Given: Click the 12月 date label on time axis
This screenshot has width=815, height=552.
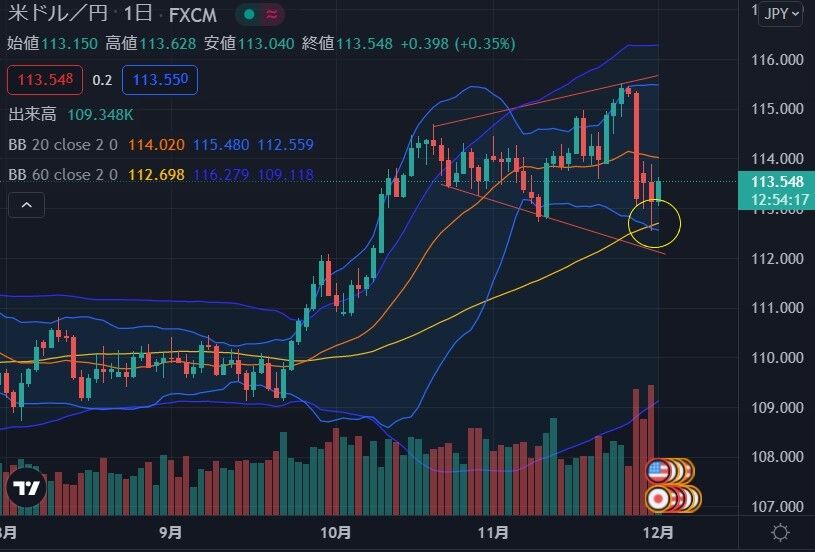Looking at the screenshot, I should pyautogui.click(x=658, y=532).
